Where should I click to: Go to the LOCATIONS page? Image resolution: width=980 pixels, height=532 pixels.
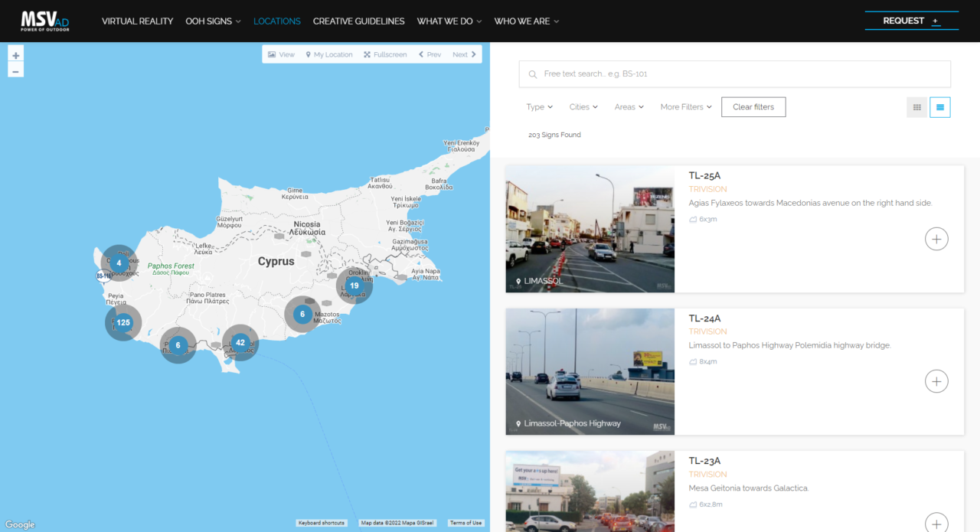pos(277,21)
